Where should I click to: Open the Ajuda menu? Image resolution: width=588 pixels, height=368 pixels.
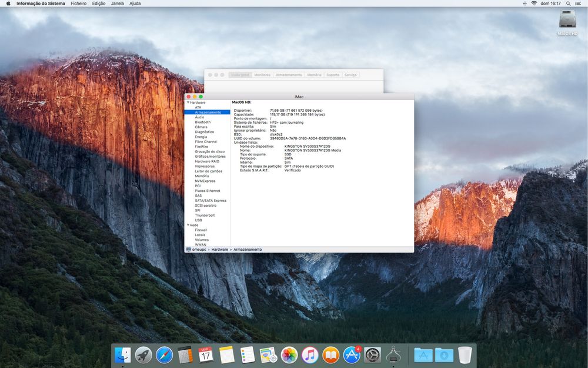pos(135,4)
